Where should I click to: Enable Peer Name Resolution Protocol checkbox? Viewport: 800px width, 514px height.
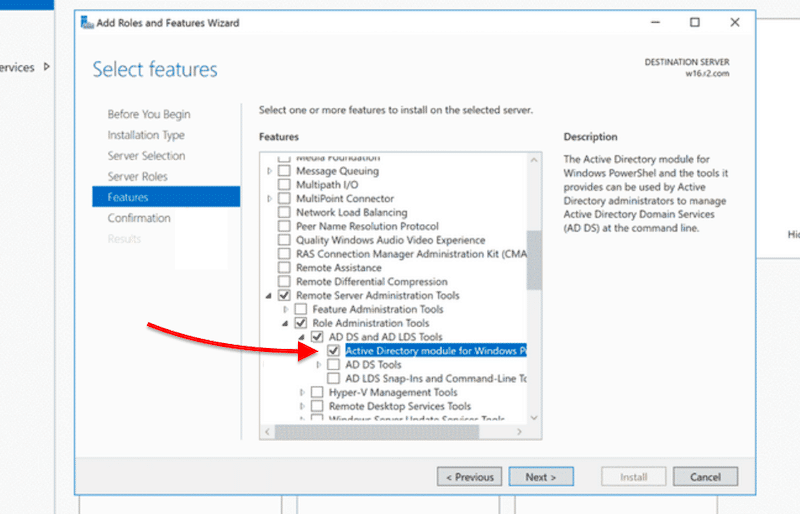tap(284, 226)
